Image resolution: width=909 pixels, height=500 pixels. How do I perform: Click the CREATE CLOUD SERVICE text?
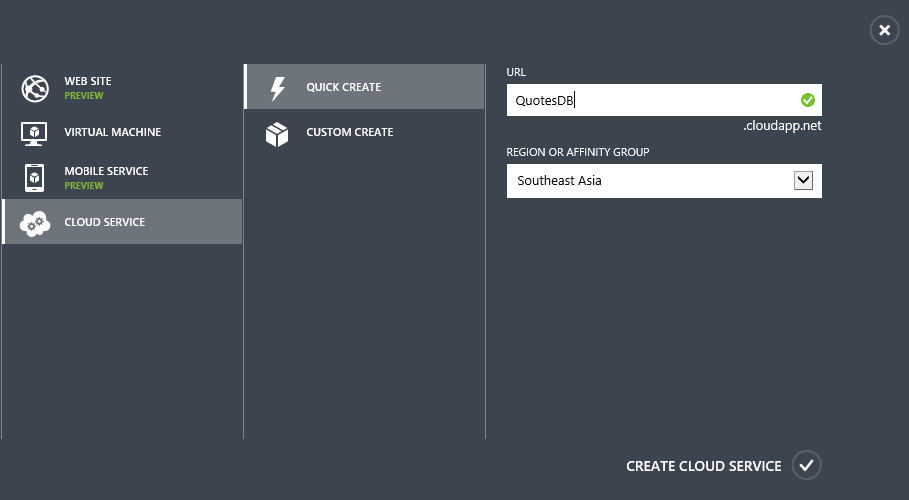(x=703, y=466)
